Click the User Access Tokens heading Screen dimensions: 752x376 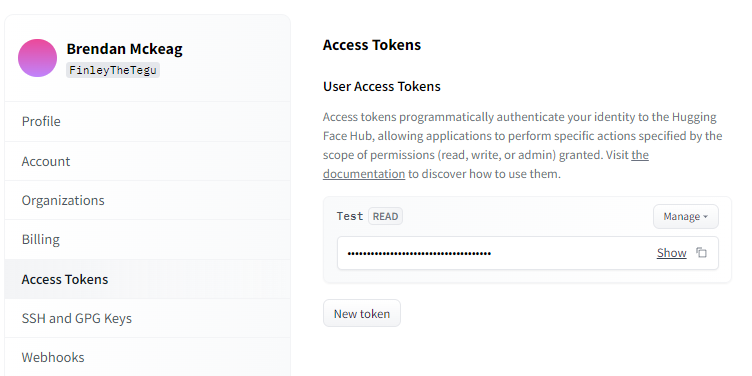pos(382,87)
